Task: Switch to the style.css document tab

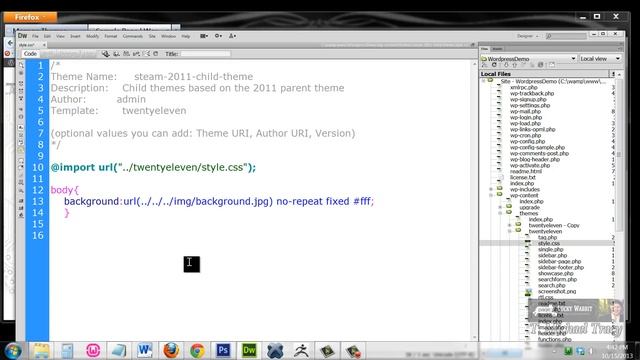Action: (x=28, y=45)
